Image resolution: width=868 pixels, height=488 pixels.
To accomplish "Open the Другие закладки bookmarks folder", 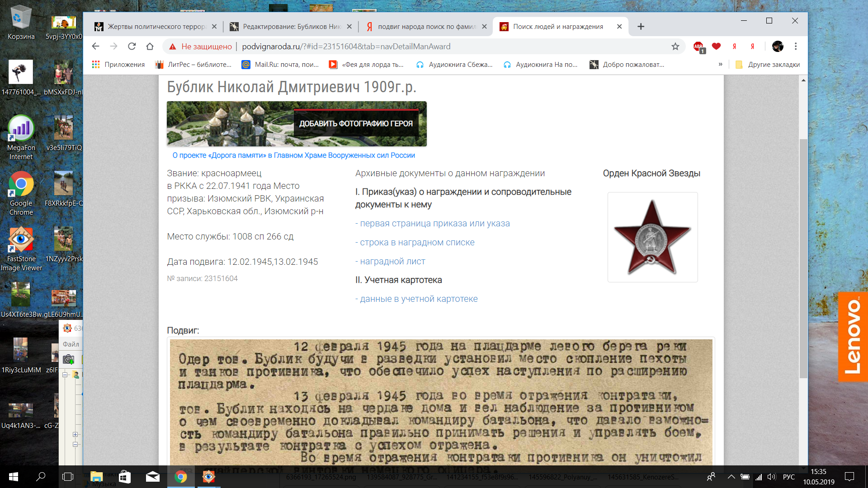I will pyautogui.click(x=768, y=65).
